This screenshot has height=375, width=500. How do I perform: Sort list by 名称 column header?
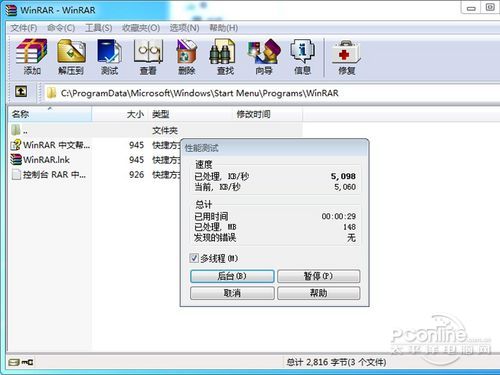(50, 114)
